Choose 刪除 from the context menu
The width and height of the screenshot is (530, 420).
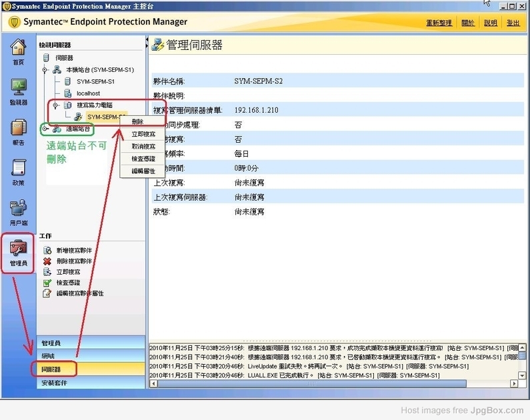pyautogui.click(x=138, y=121)
